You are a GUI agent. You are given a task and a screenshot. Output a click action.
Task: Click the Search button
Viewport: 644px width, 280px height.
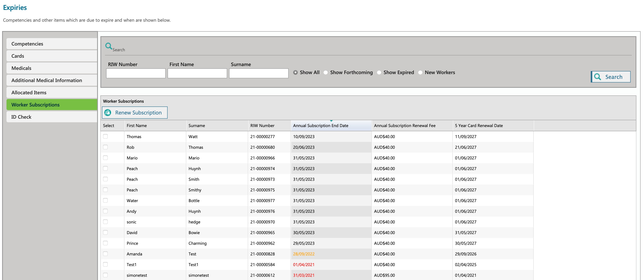pos(610,77)
